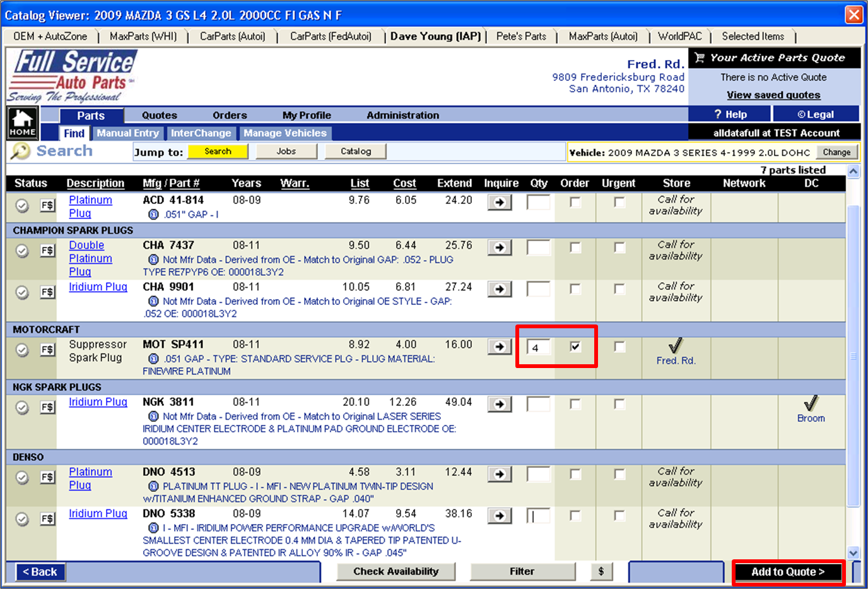
Task: Click Broom DC availability checkmark
Action: (811, 403)
